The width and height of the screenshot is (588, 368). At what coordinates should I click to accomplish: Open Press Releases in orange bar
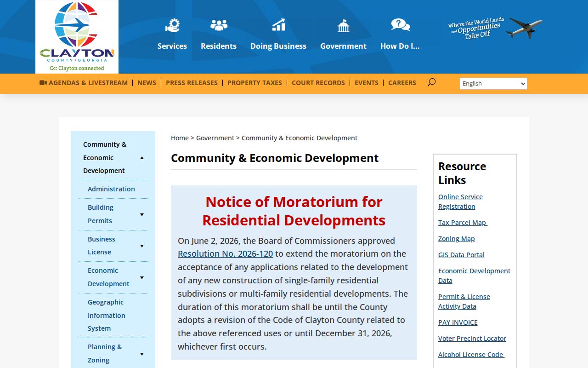pyautogui.click(x=192, y=83)
